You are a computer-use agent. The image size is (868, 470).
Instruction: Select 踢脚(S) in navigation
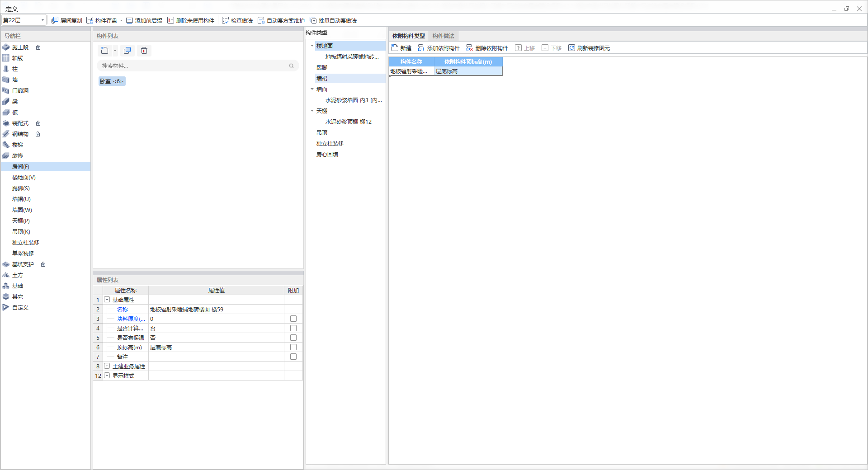(21, 188)
